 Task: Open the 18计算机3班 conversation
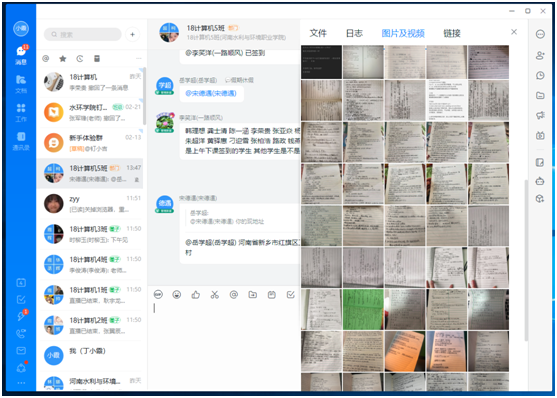pos(92,234)
